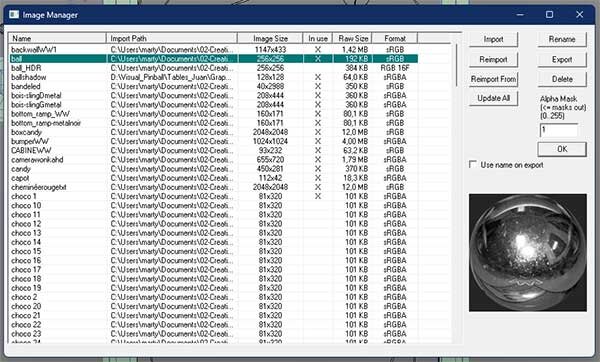Image resolution: width=600 pixels, height=362 pixels.
Task: Select the choco 14 image row
Action: [213, 242]
